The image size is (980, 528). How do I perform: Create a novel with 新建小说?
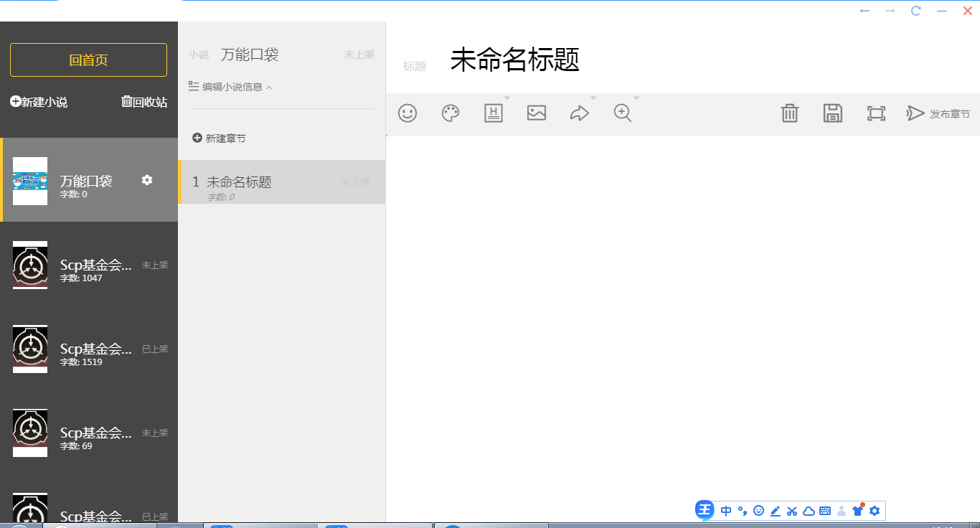[x=39, y=102]
